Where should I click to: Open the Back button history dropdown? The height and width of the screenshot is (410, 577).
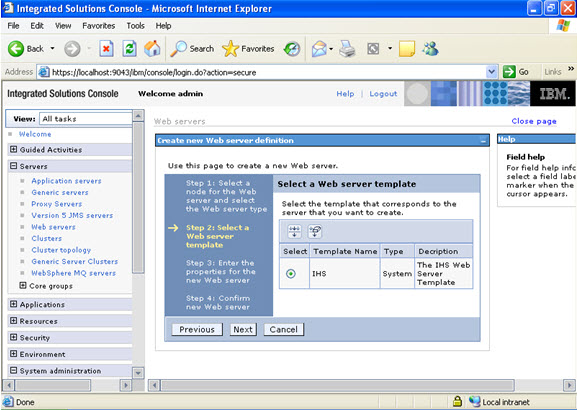point(52,49)
